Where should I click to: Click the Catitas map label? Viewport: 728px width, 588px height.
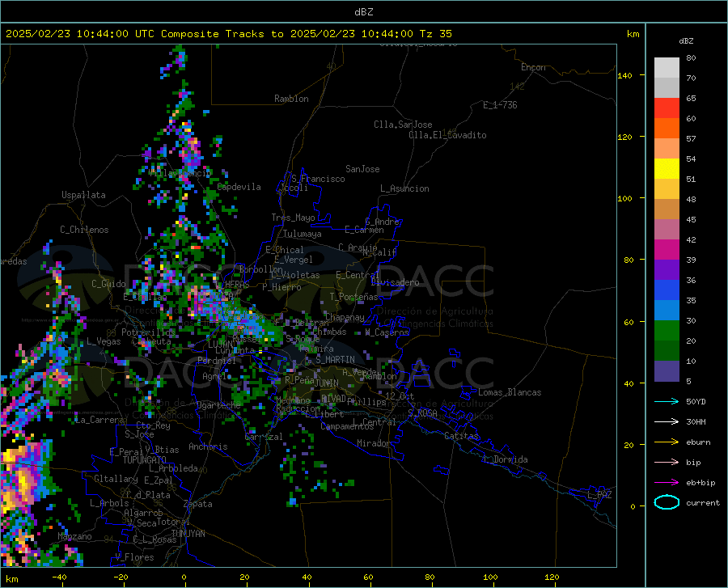coord(461,436)
